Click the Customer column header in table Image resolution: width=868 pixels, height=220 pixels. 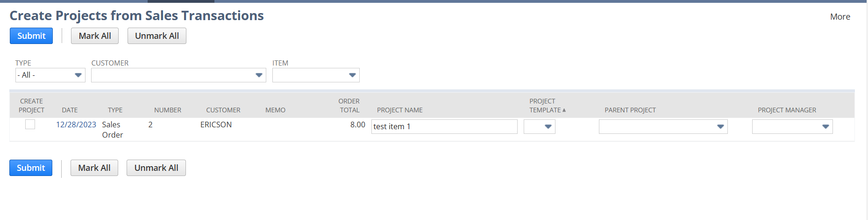pos(223,110)
